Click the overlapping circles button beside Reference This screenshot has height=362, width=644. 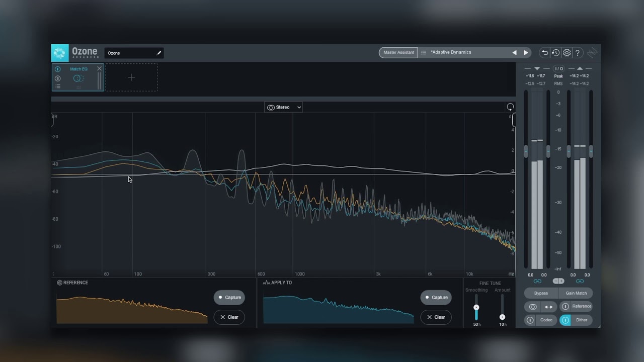pos(533,307)
